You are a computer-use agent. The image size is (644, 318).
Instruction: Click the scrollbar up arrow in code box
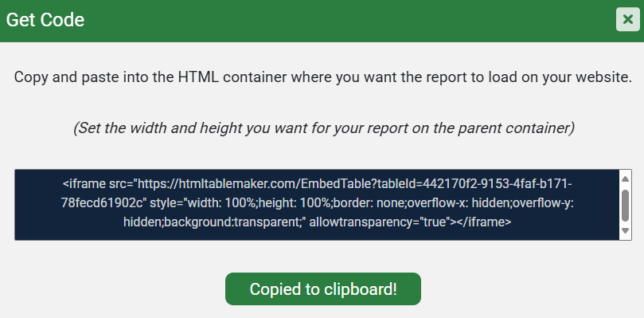tap(625, 179)
